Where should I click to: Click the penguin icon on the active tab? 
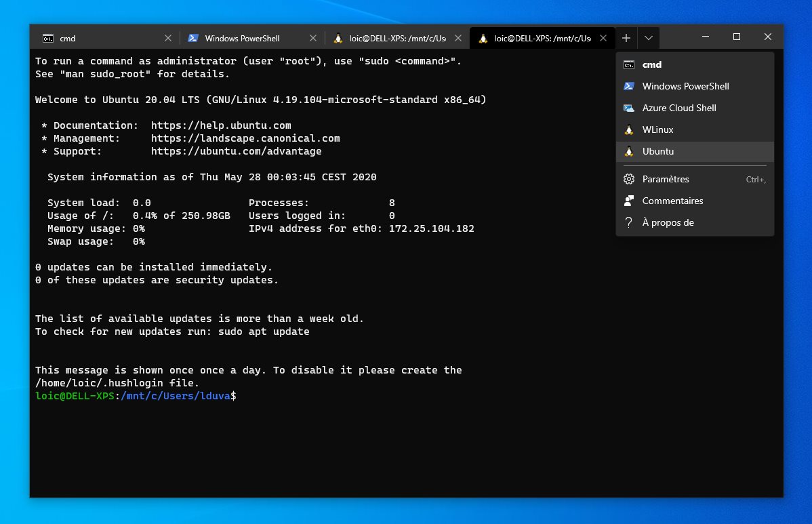click(483, 39)
